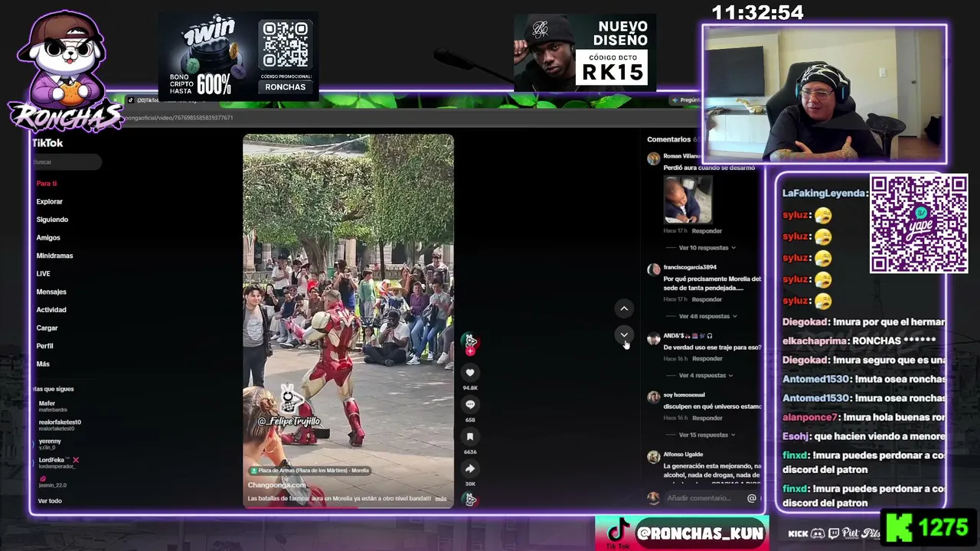The width and height of the screenshot is (980, 551).
Task: Click the @_FelipeTrujillo watermark handle on video
Action: pyautogui.click(x=289, y=422)
